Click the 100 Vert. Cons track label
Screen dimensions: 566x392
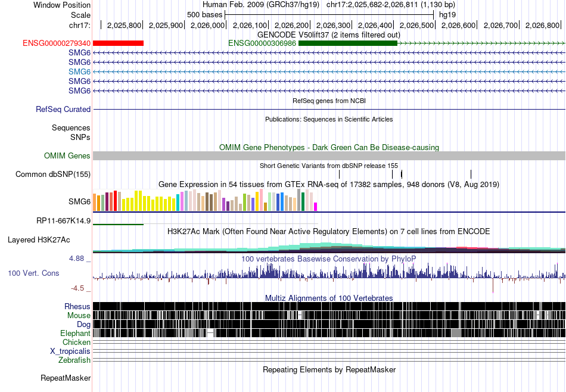(x=33, y=273)
